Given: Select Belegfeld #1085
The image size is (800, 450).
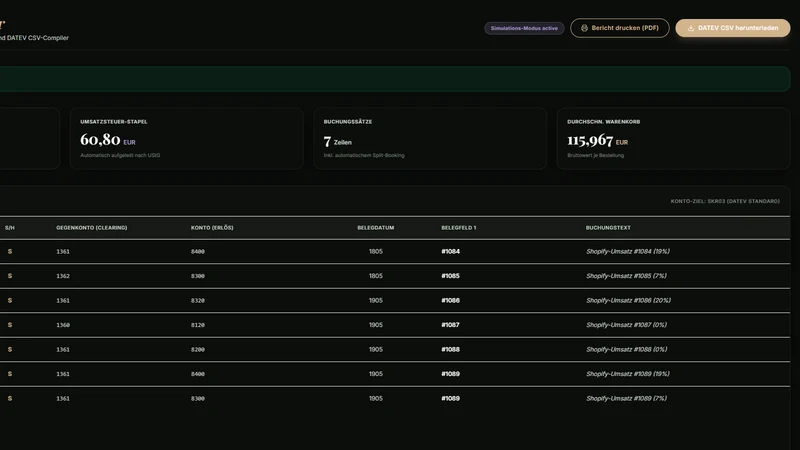Looking at the screenshot, I should click(x=451, y=276).
